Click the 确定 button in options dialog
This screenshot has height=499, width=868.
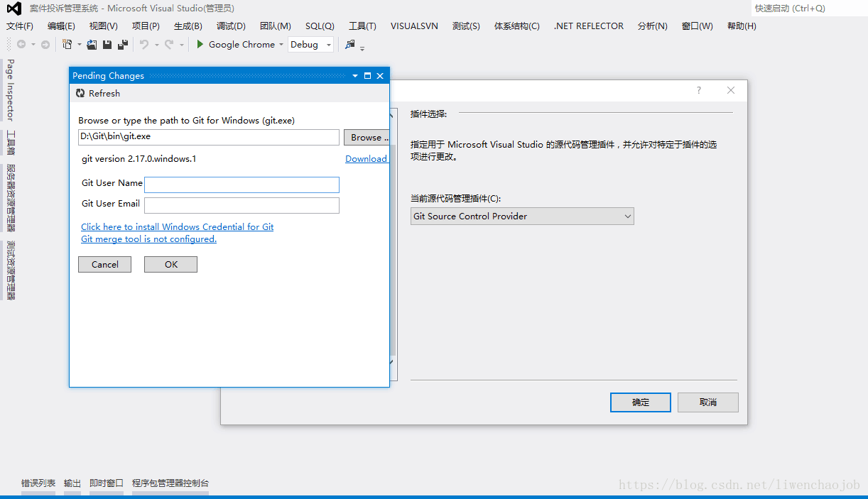click(x=641, y=402)
